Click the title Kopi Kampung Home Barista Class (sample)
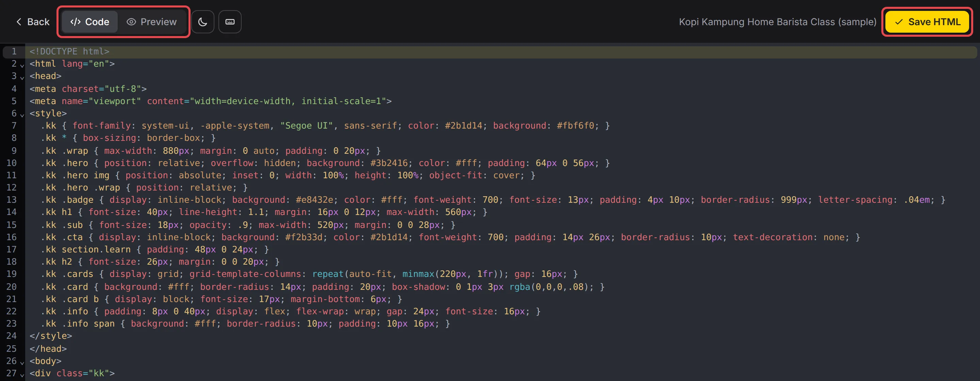The height and width of the screenshot is (381, 980). pyautogui.click(x=777, y=22)
